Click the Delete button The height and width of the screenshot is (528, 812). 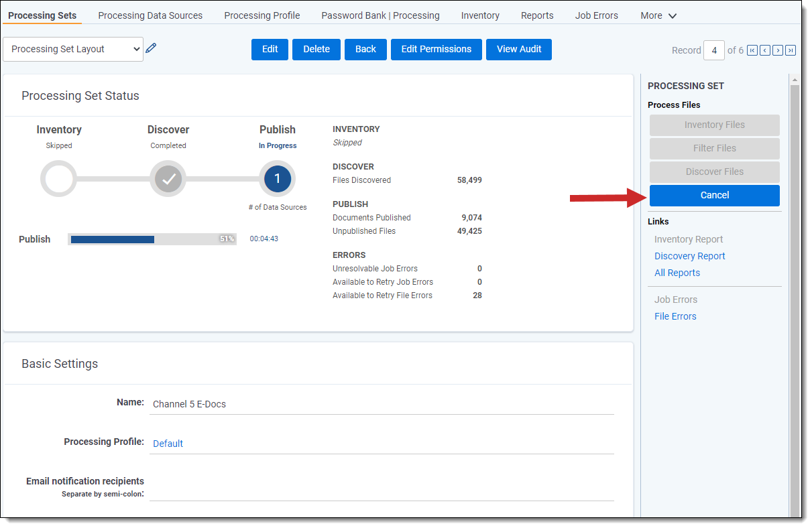(316, 49)
